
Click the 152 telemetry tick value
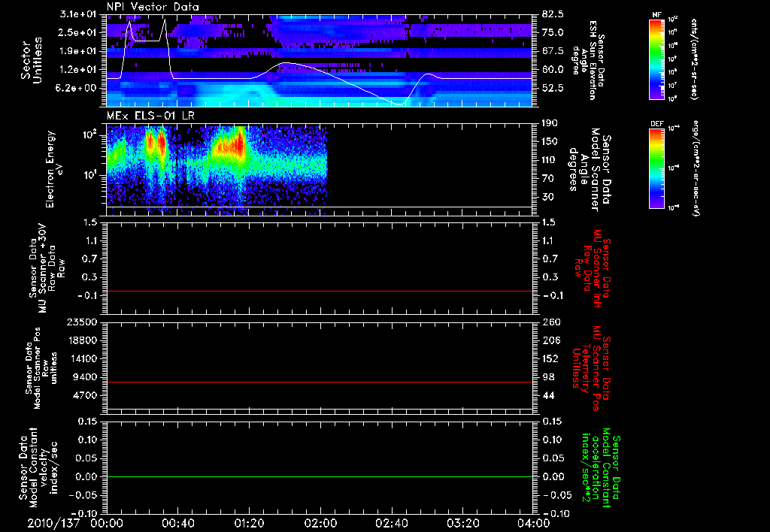click(550, 358)
